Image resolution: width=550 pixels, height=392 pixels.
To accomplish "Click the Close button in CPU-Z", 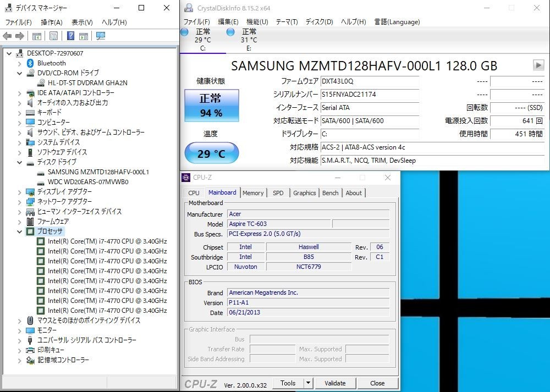I will coord(377,383).
